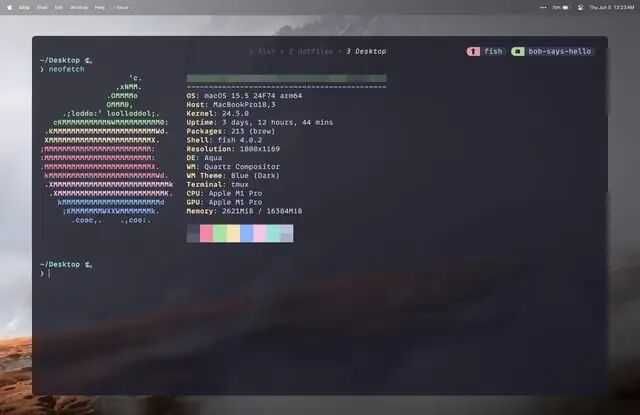Click the upper ~/Desktop prompt path
Image resolution: width=640 pixels, height=415 pixels.
(x=60, y=60)
